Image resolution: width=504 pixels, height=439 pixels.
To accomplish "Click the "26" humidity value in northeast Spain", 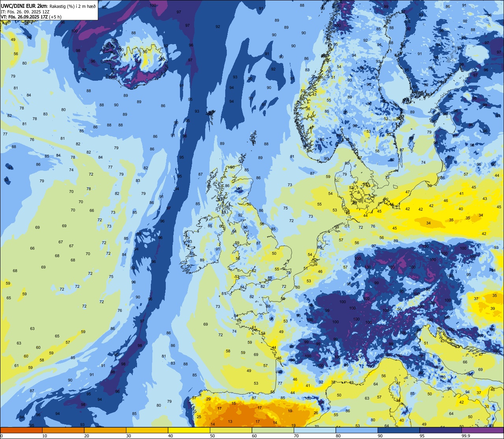I will [x=316, y=413].
